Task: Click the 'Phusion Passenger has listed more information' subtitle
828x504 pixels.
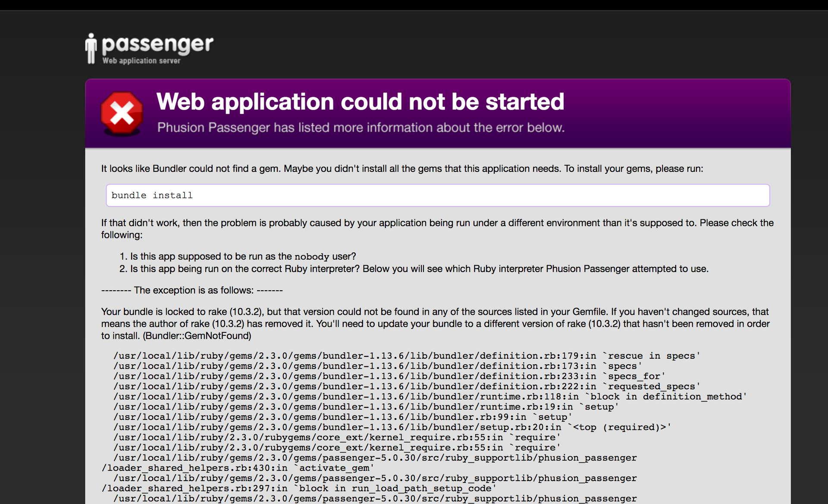Action: (x=361, y=128)
